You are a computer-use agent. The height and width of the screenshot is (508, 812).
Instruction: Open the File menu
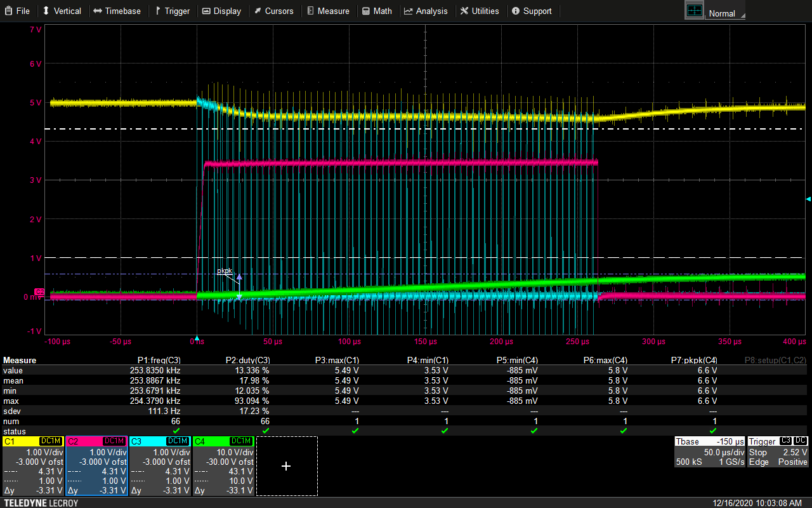(17, 11)
